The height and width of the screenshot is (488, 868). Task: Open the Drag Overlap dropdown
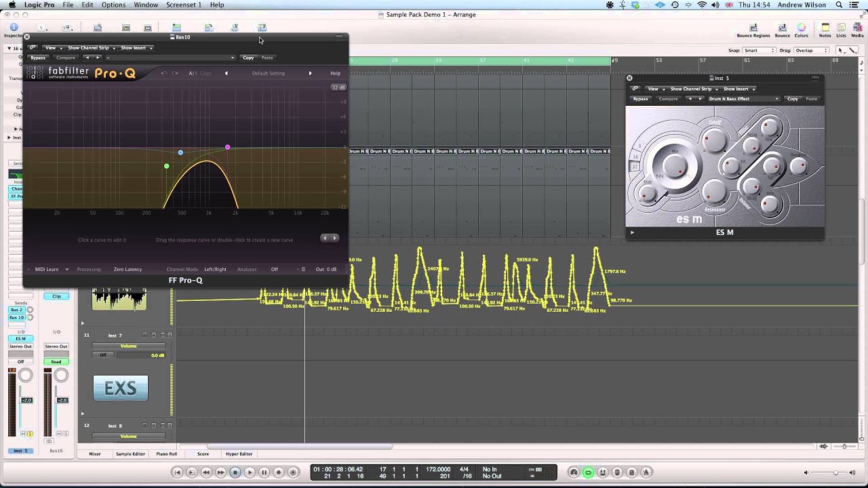pos(810,50)
